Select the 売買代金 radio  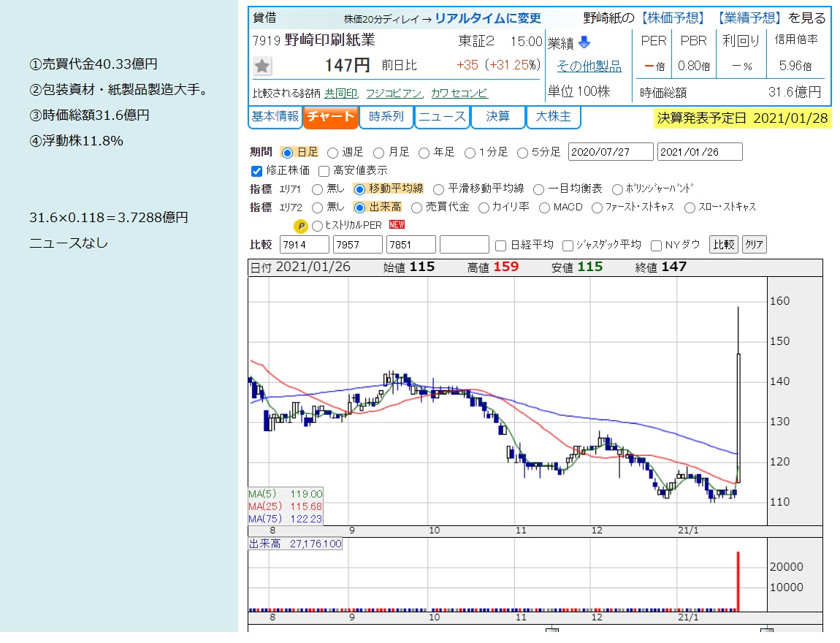pyautogui.click(x=416, y=208)
